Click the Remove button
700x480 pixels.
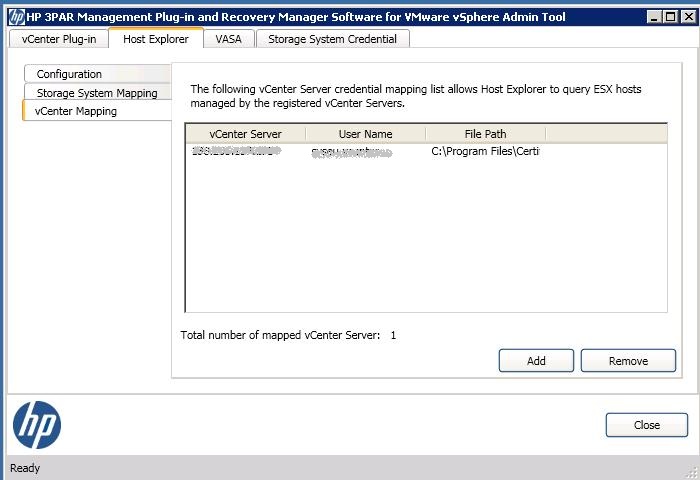coord(628,360)
